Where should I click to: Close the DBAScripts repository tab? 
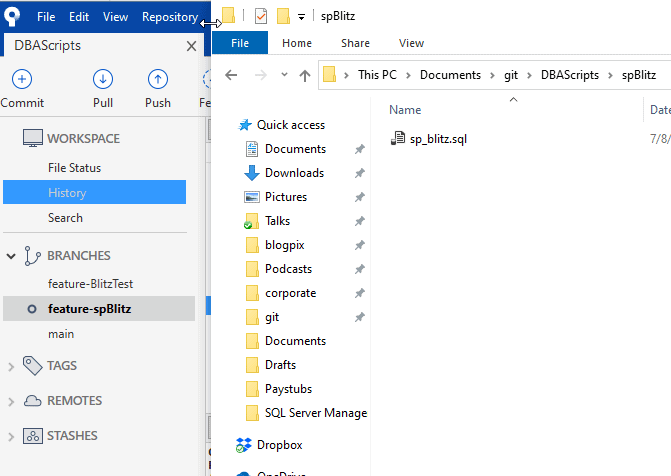[191, 46]
